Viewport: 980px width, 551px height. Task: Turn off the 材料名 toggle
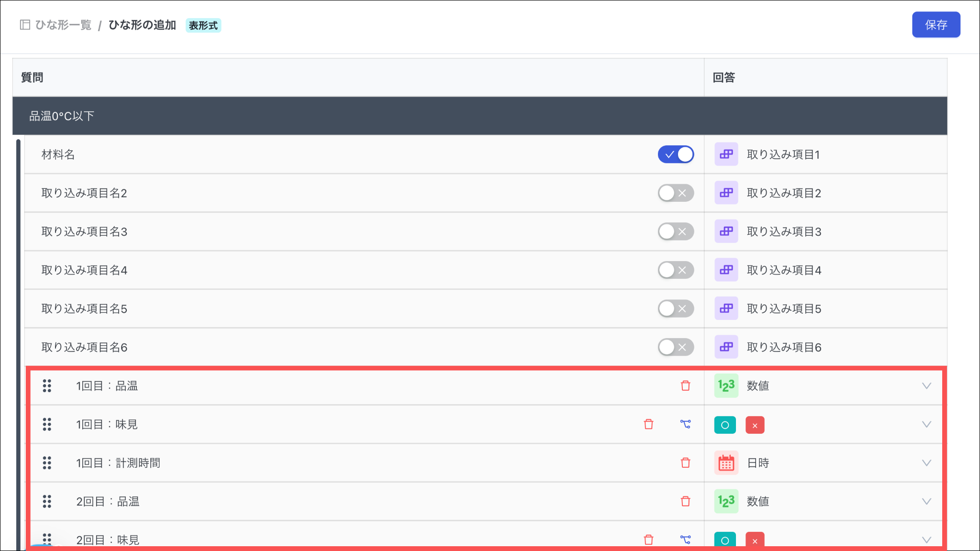[676, 154]
